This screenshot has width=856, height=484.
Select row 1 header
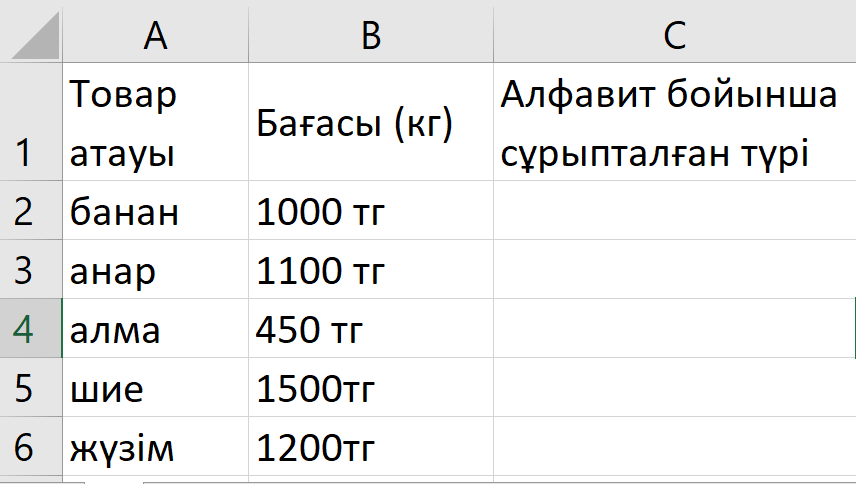(x=24, y=123)
